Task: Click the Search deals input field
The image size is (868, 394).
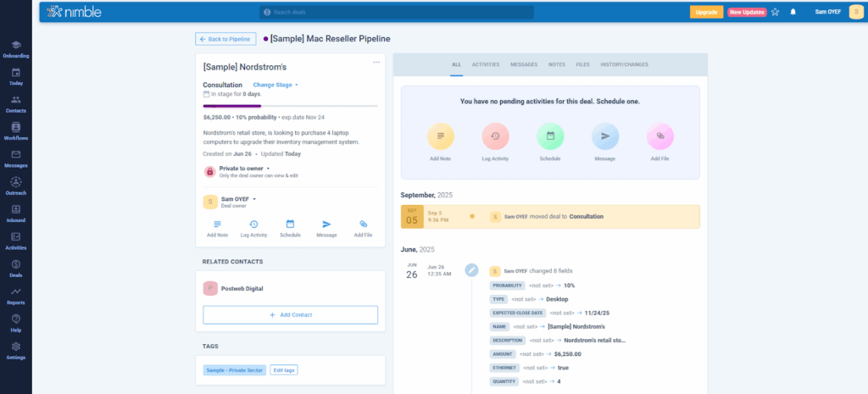Action: click(397, 12)
